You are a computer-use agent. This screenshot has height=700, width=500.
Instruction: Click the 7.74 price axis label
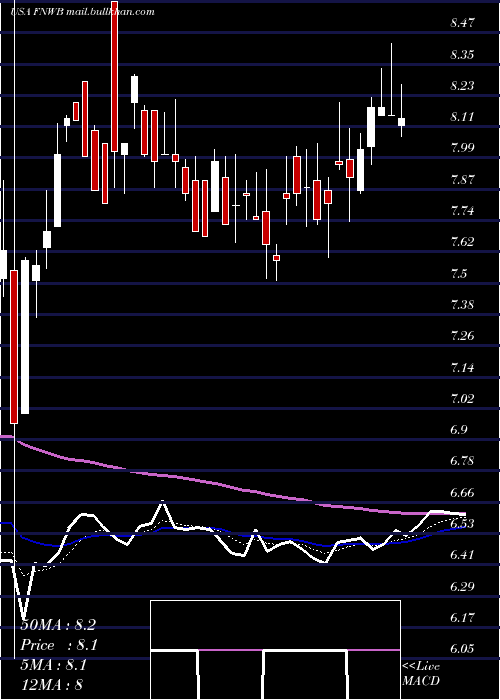tap(462, 211)
